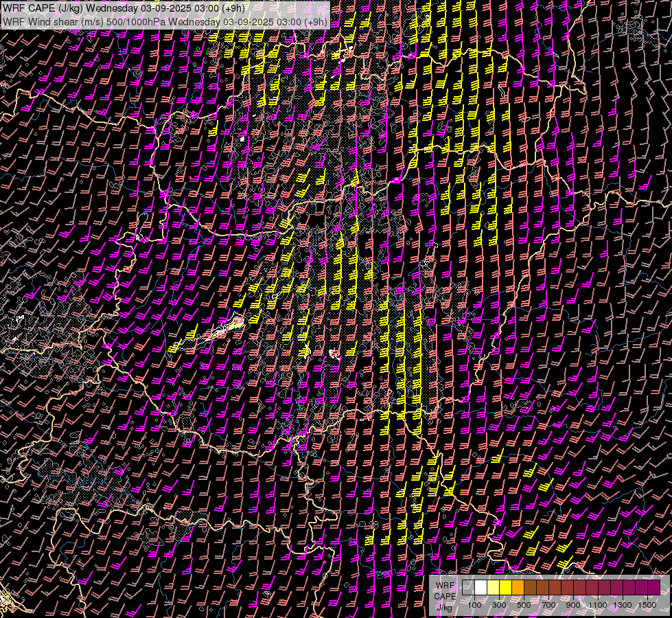Click the WRF Wind shear 500/1000hPa title line

(165, 22)
